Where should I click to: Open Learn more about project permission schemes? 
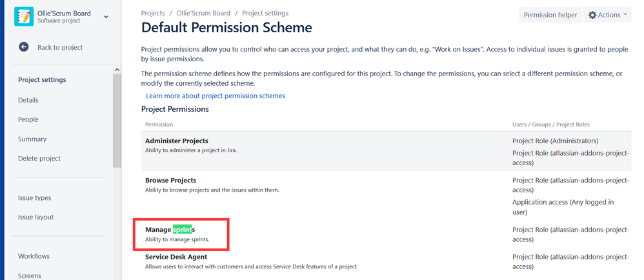click(215, 95)
